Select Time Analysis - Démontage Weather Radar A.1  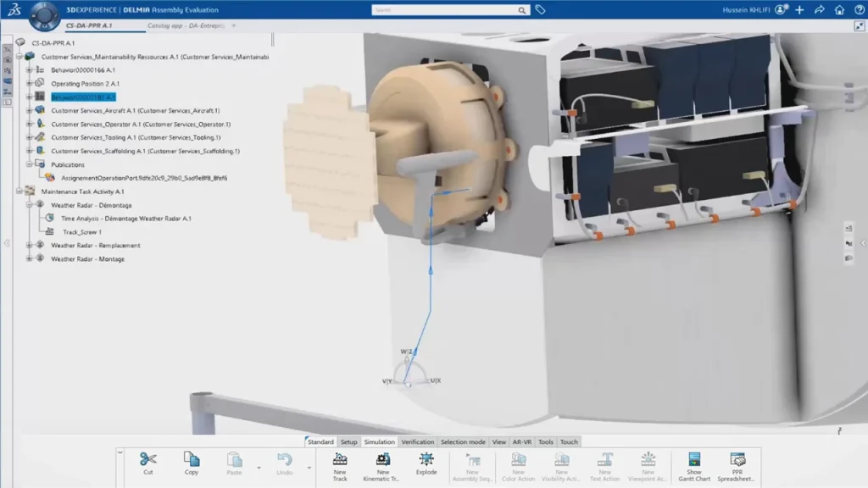click(126, 218)
